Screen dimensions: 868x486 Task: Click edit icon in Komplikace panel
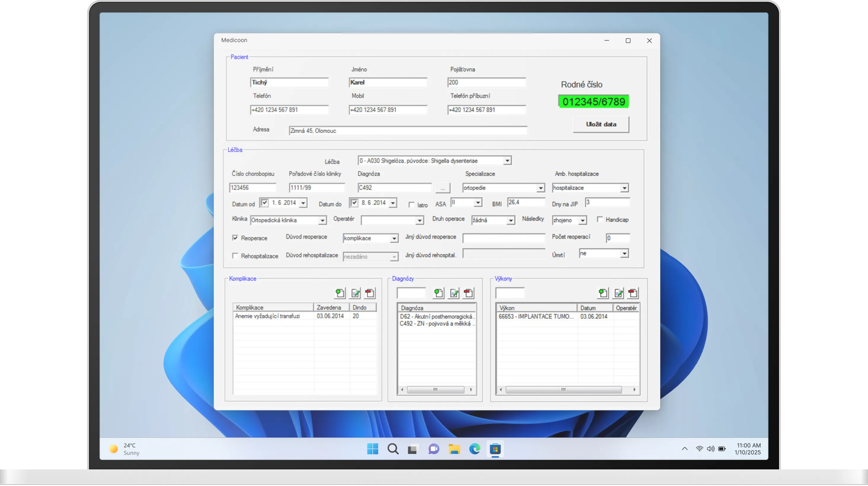point(355,293)
